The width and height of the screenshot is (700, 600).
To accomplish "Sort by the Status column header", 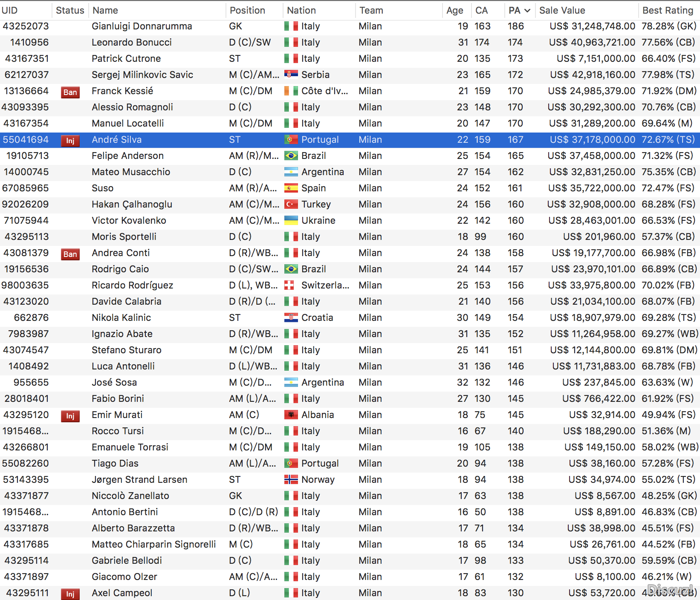I will (x=70, y=10).
